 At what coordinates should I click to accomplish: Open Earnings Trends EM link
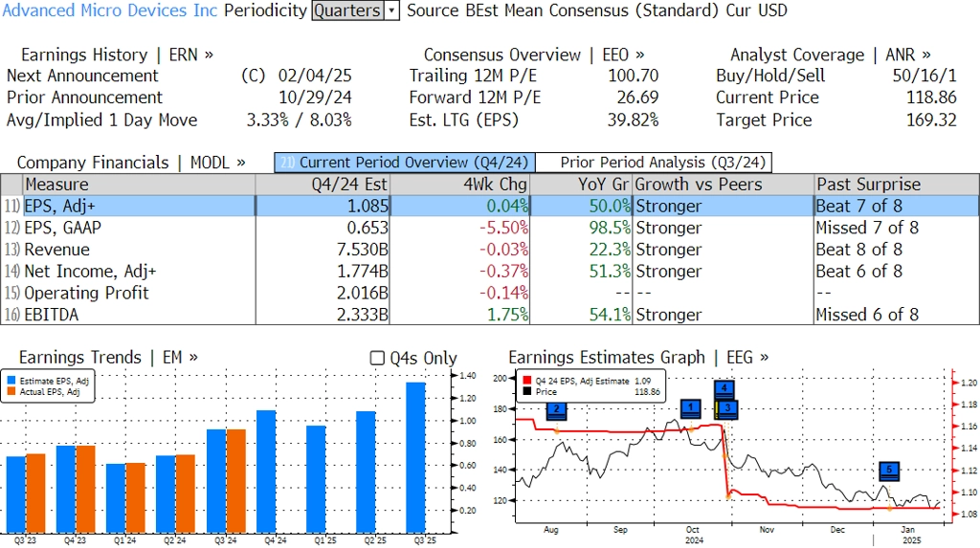click(x=108, y=358)
